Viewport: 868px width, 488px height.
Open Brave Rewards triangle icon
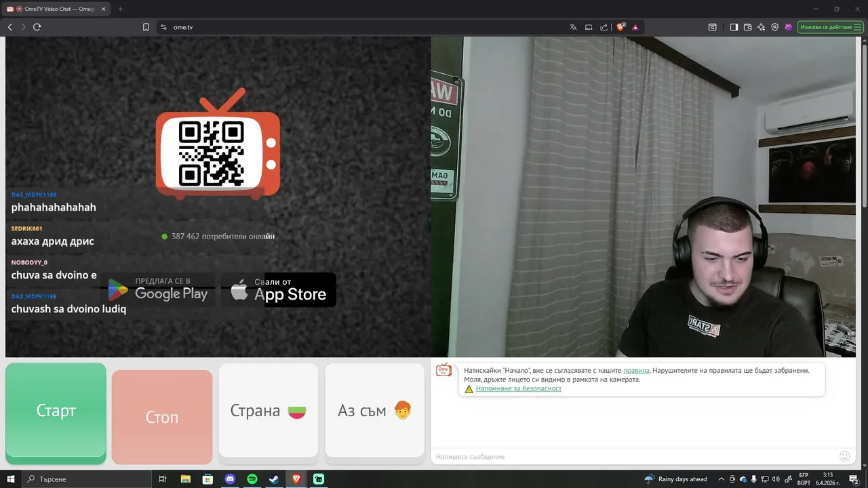(635, 27)
